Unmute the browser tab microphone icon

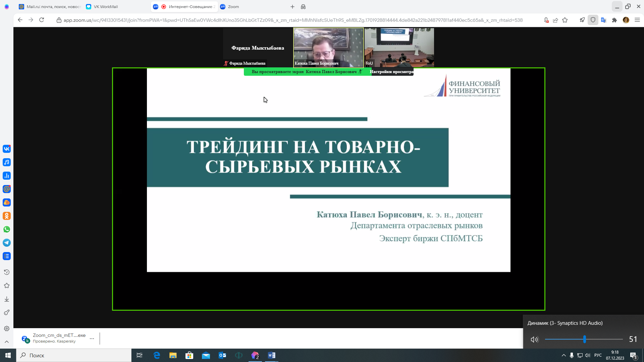(x=546, y=20)
